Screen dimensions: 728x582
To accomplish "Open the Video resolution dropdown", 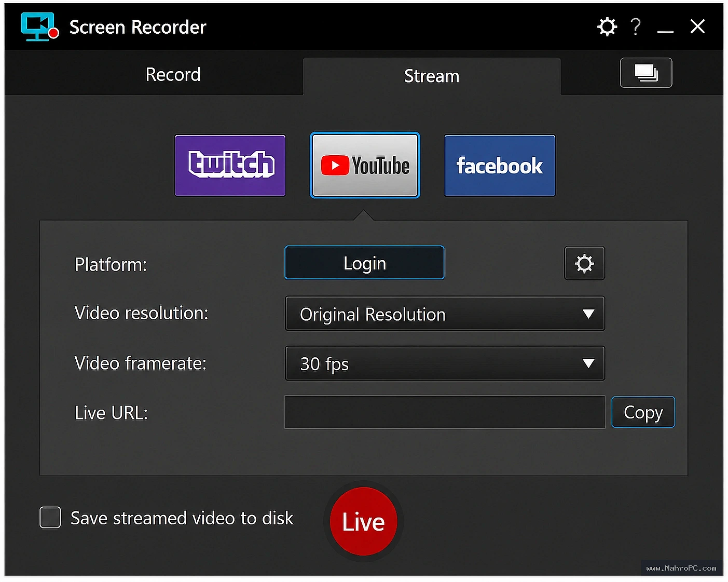I will coord(445,314).
